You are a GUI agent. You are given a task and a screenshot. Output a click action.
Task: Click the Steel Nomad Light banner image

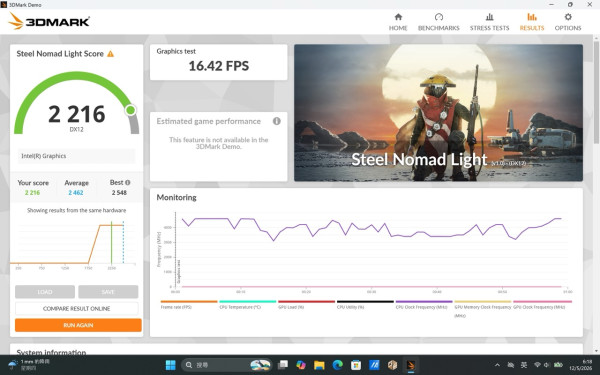coord(439,113)
